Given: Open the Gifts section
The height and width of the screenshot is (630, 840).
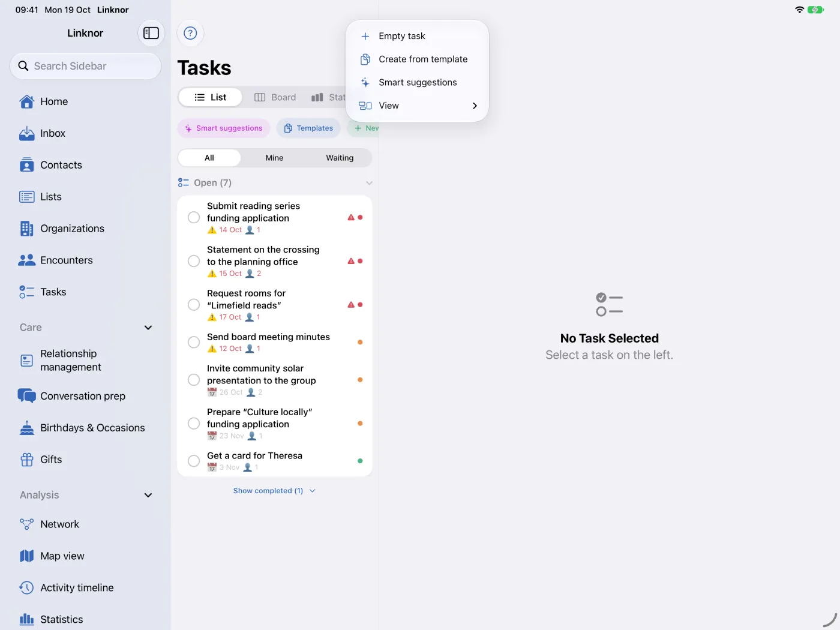Looking at the screenshot, I should click(85, 460).
